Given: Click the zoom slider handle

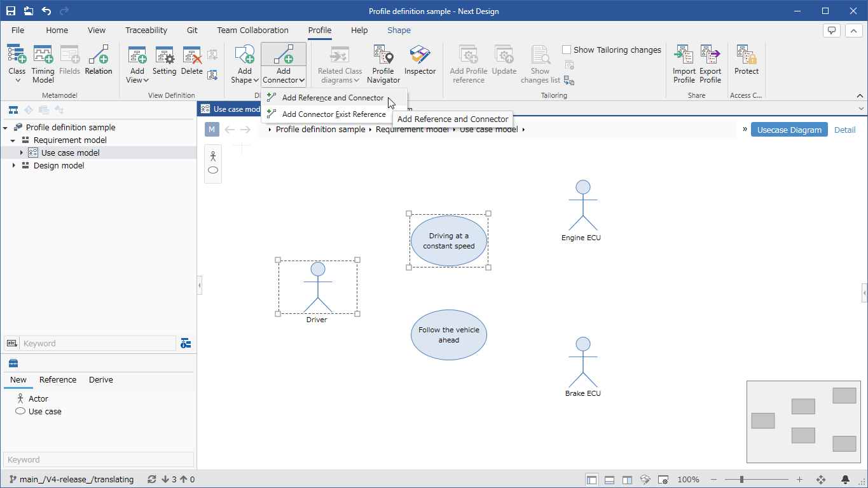Looking at the screenshot, I should click(x=741, y=480).
